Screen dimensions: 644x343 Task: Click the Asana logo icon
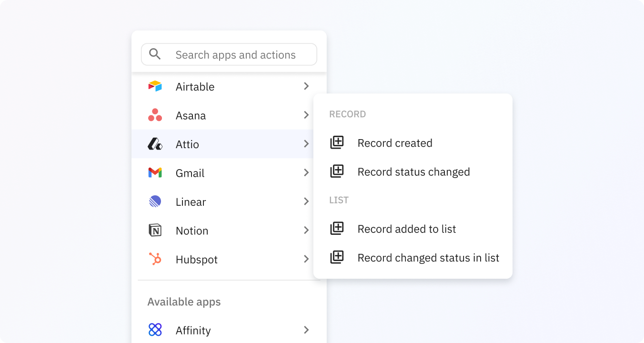pyautogui.click(x=155, y=115)
